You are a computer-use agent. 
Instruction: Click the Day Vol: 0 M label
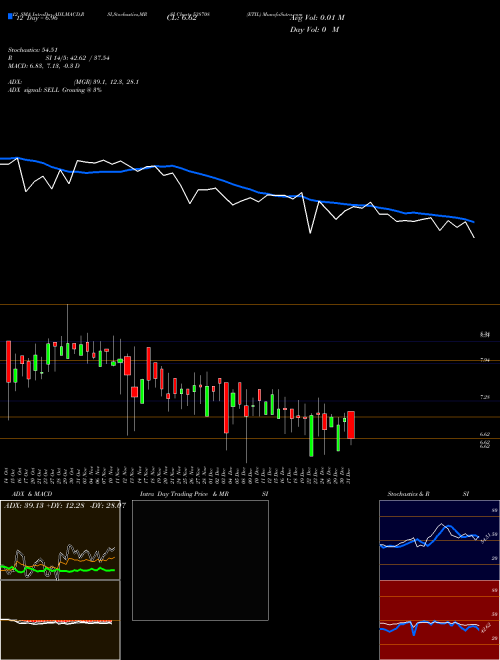pyautogui.click(x=314, y=29)
